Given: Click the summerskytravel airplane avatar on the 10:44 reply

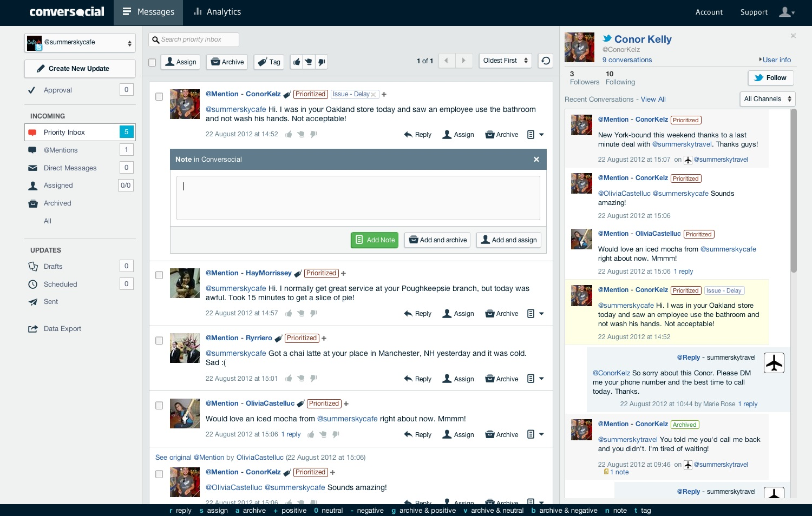Looking at the screenshot, I should [774, 363].
